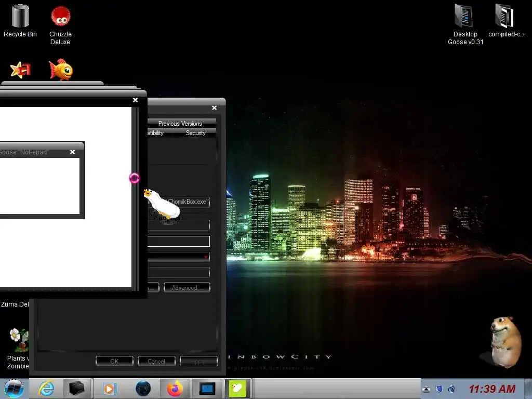
Task: Click the shield icon in system tray
Action: [439, 389]
